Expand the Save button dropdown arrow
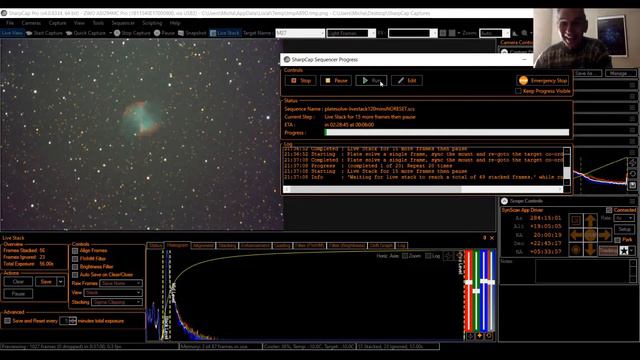 tap(60, 282)
